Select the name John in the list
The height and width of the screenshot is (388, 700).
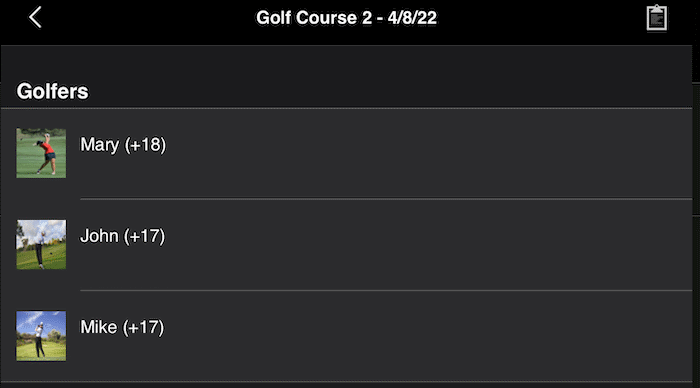[x=99, y=236]
